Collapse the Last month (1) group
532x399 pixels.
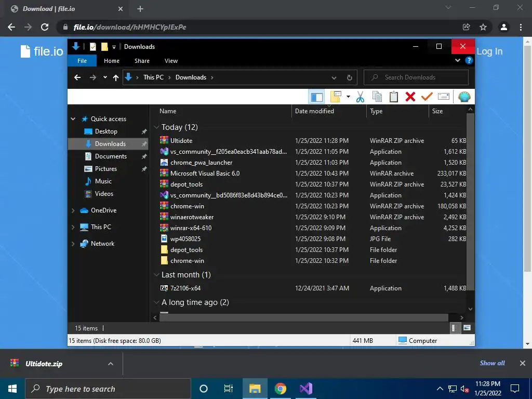click(156, 275)
